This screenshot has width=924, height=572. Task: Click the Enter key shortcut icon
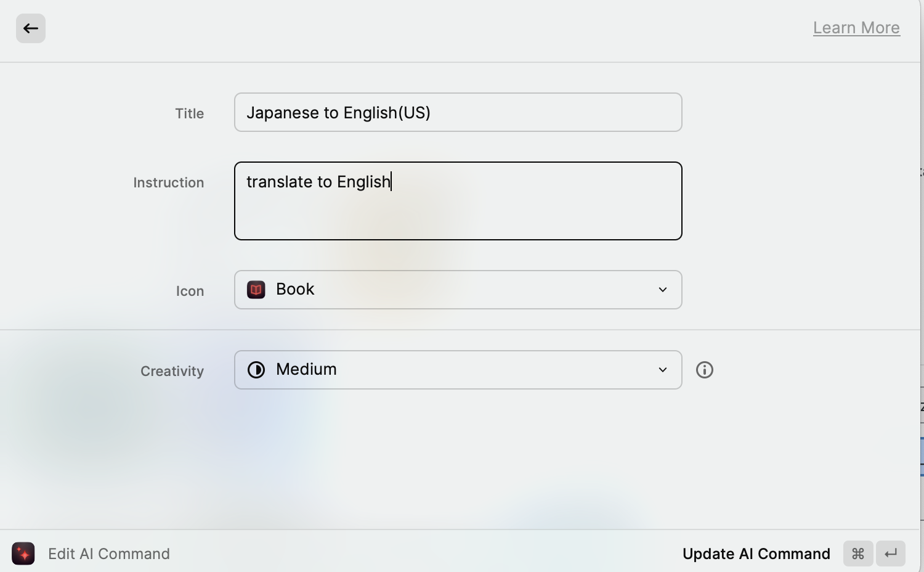click(x=890, y=553)
